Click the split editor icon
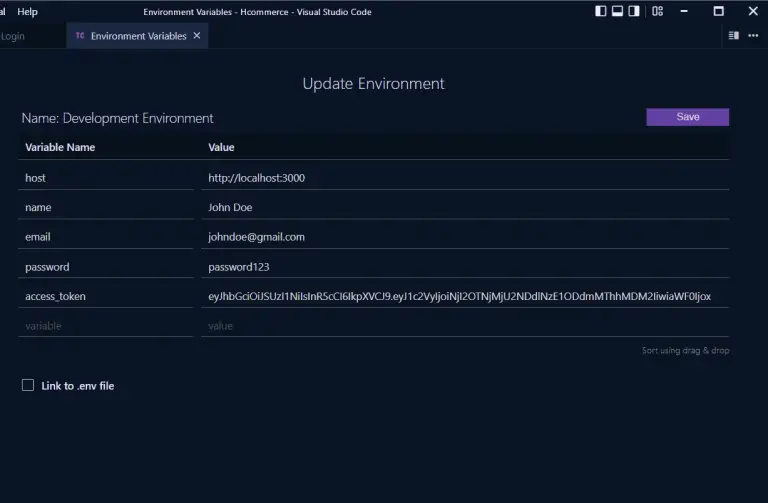This screenshot has width=768, height=503. (x=733, y=35)
